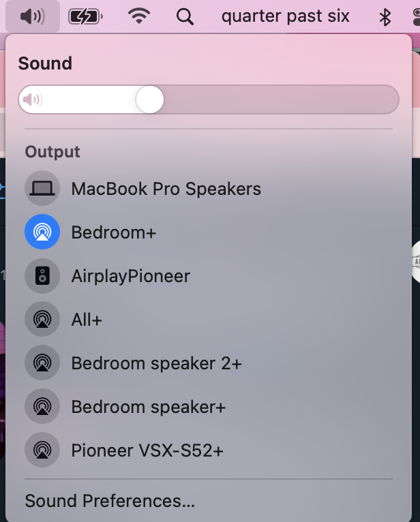Click the AirPlay icon beside All+
The height and width of the screenshot is (522, 420).
pyautogui.click(x=42, y=319)
